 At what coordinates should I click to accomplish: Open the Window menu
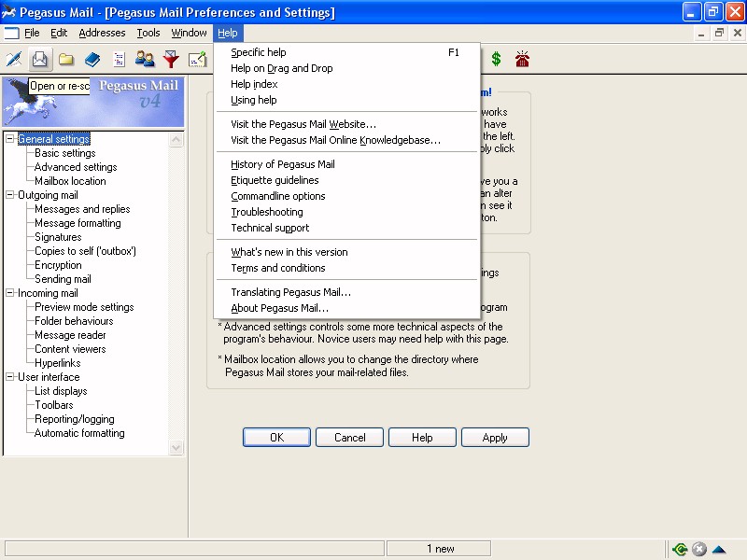point(189,33)
